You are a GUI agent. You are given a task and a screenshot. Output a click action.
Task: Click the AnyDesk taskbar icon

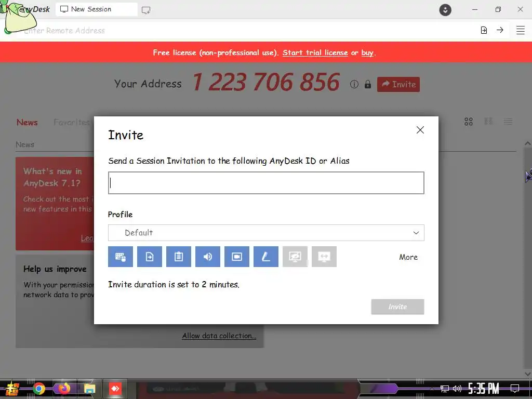[115, 389]
